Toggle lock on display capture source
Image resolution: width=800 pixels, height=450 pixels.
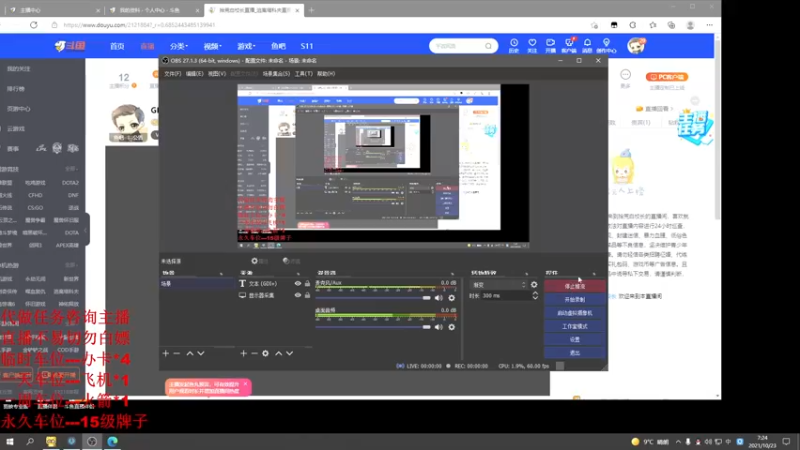tap(307, 295)
